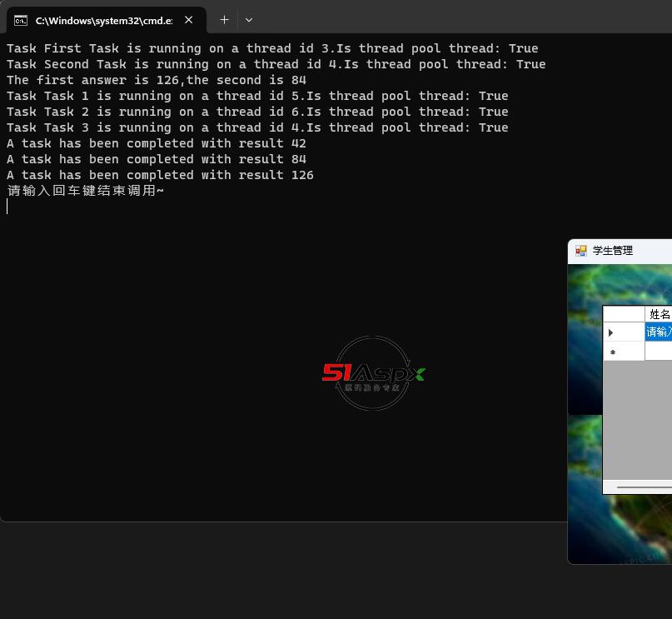Click the empty new-row cell under 请输入

point(659,352)
